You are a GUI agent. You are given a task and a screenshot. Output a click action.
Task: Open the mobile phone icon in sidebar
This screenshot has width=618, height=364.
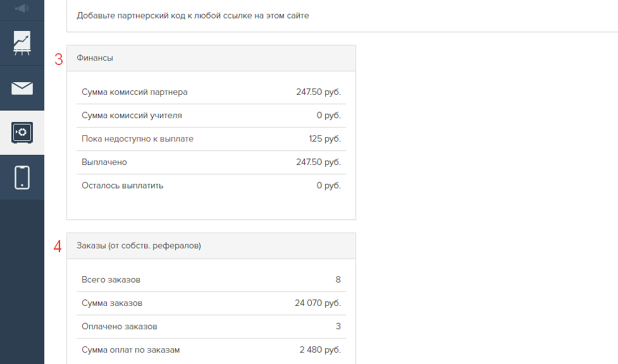click(22, 178)
